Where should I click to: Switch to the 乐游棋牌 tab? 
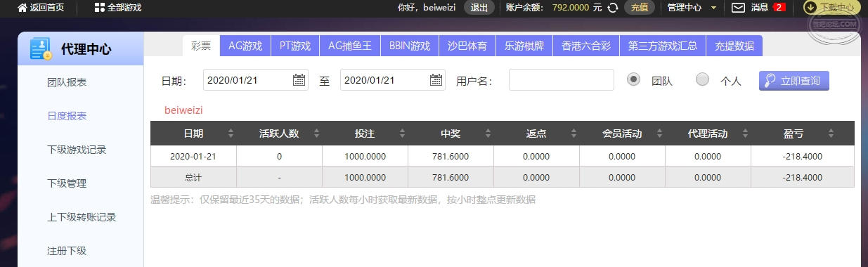(x=524, y=46)
